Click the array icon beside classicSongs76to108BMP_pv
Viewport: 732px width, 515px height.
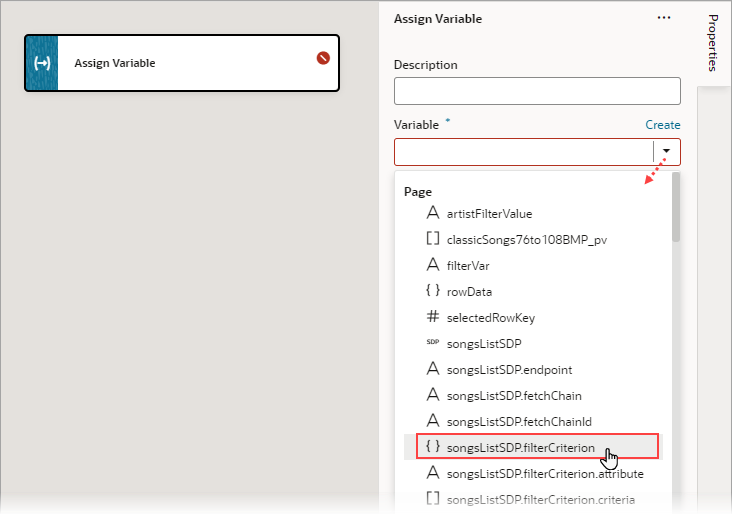tap(433, 239)
